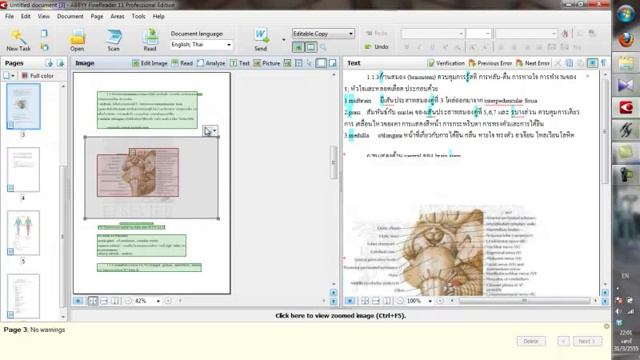Start scanning with the Scan icon
This screenshot has height=360, width=640.
(x=113, y=37)
